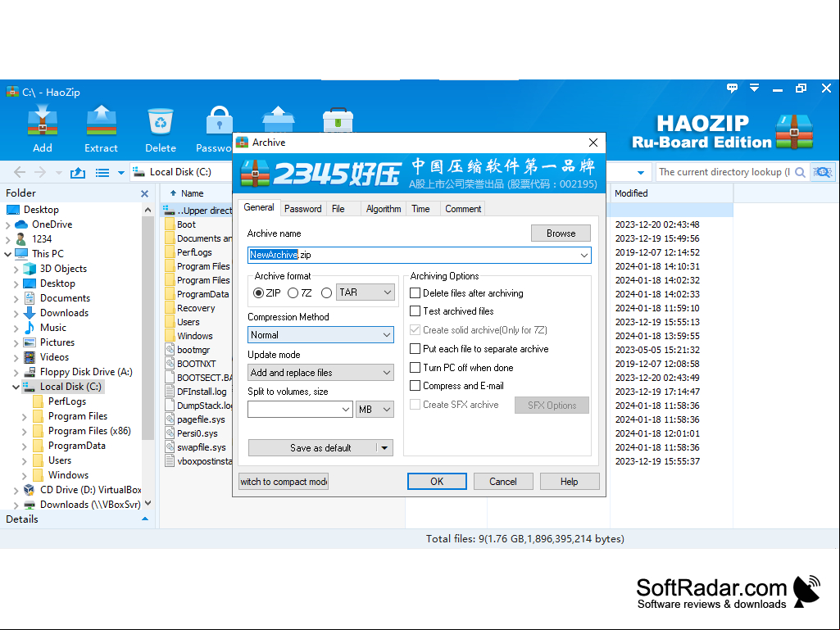The image size is (840, 630).
Task: Go forward with the right arrow
Action: pos(40,172)
